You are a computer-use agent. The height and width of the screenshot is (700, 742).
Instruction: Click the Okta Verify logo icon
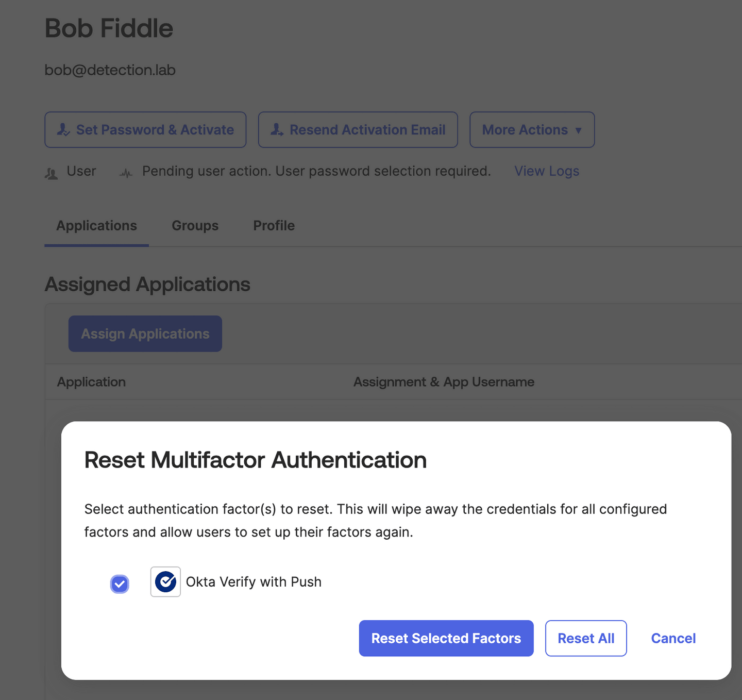(x=165, y=582)
